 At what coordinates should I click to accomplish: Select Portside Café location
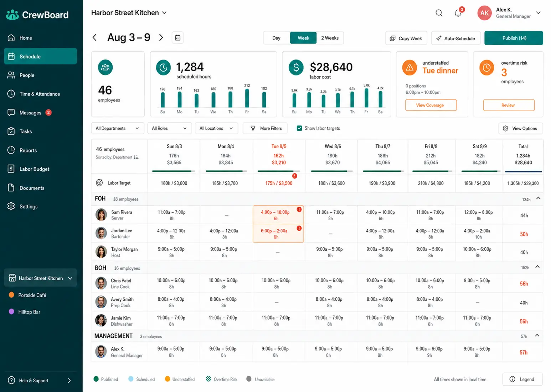click(32, 295)
